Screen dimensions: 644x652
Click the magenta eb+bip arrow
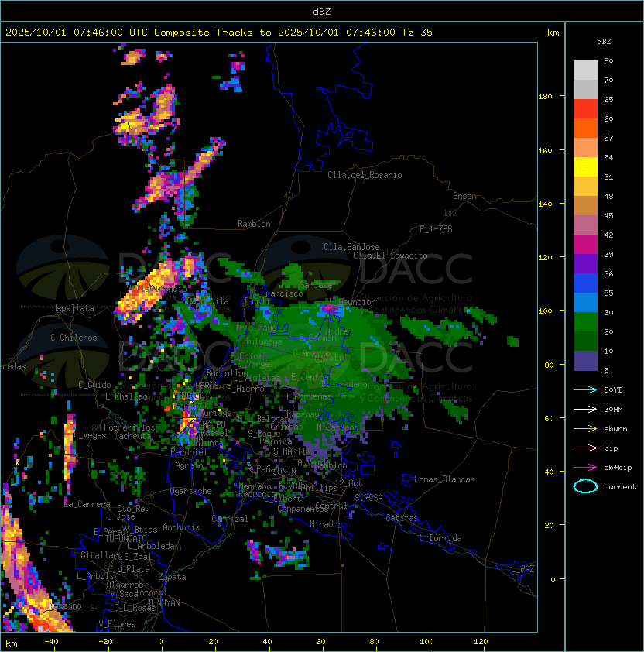point(585,468)
